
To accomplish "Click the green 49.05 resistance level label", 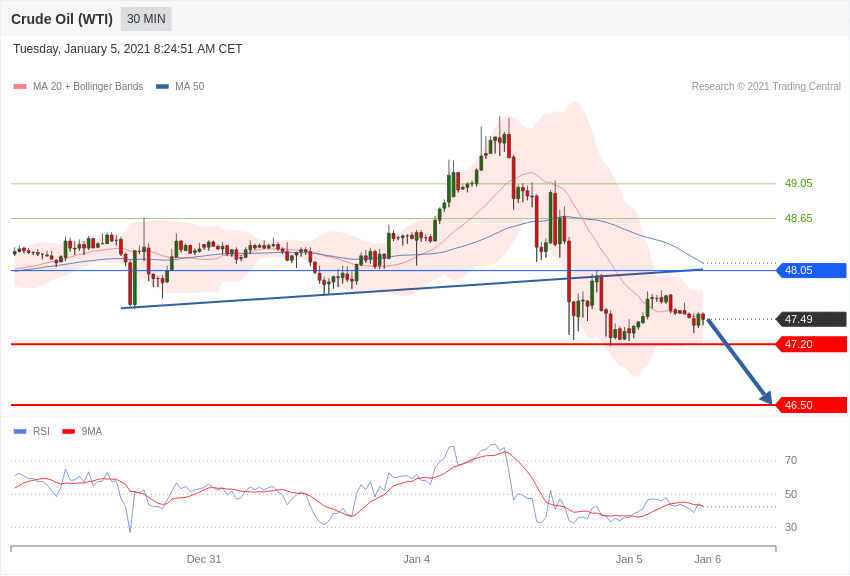I will tap(798, 184).
